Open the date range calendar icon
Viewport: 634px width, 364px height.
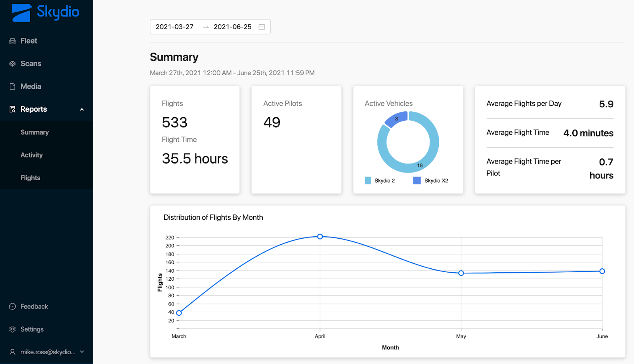click(x=262, y=27)
